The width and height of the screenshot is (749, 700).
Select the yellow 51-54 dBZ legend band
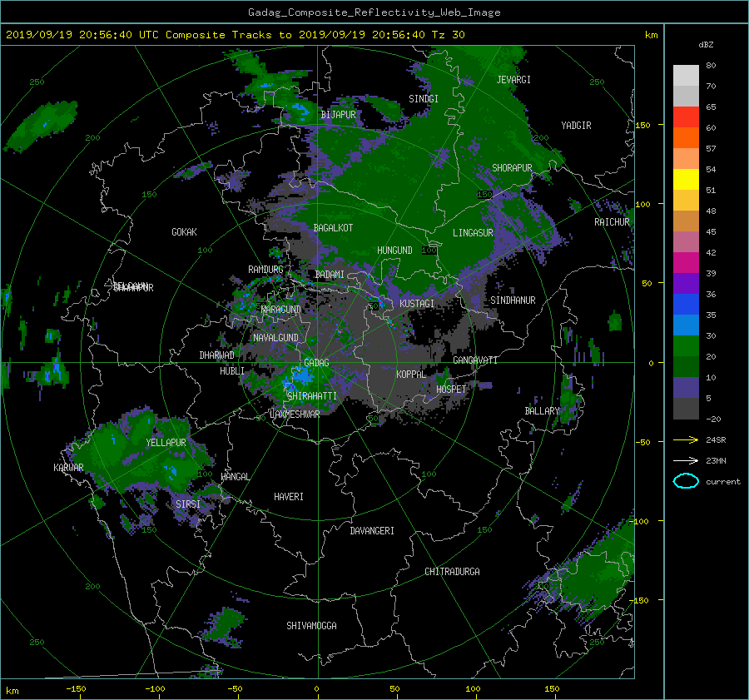point(686,179)
